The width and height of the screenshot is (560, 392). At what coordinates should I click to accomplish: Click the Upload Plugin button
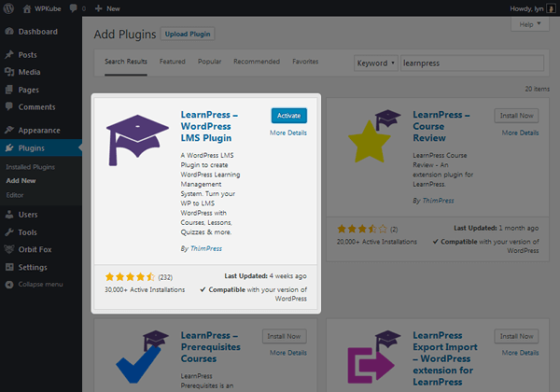[x=188, y=35]
